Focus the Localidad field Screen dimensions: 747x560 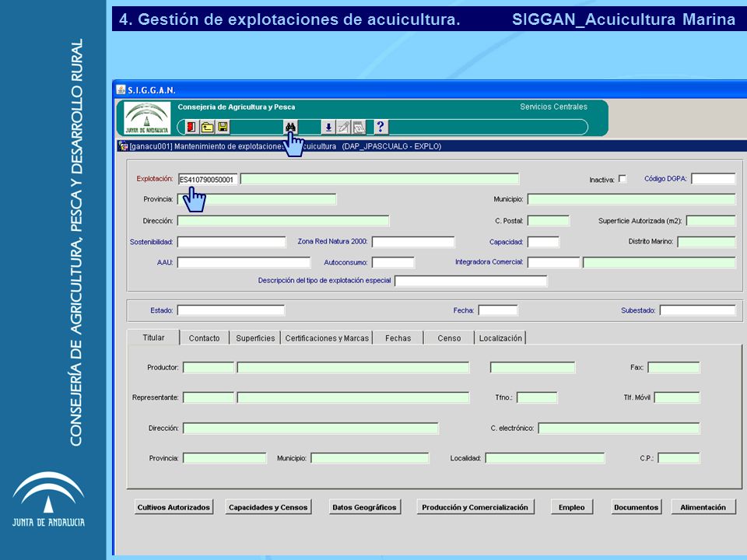tap(545, 458)
